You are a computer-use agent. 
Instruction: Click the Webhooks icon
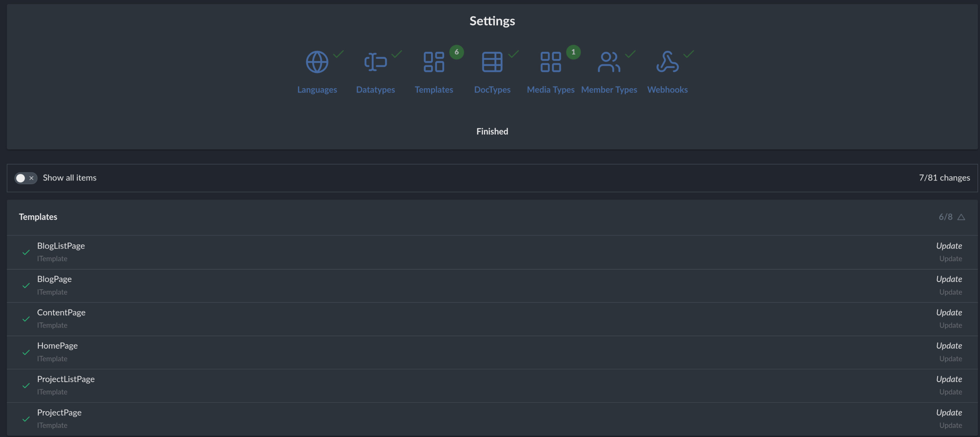[667, 62]
